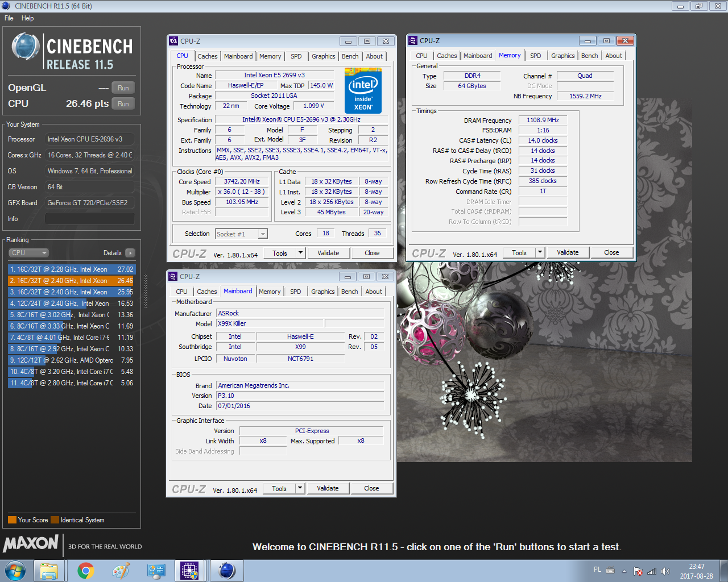Click GFX Board GeForce GT 720 field
The width and height of the screenshot is (728, 582).
pos(90,203)
